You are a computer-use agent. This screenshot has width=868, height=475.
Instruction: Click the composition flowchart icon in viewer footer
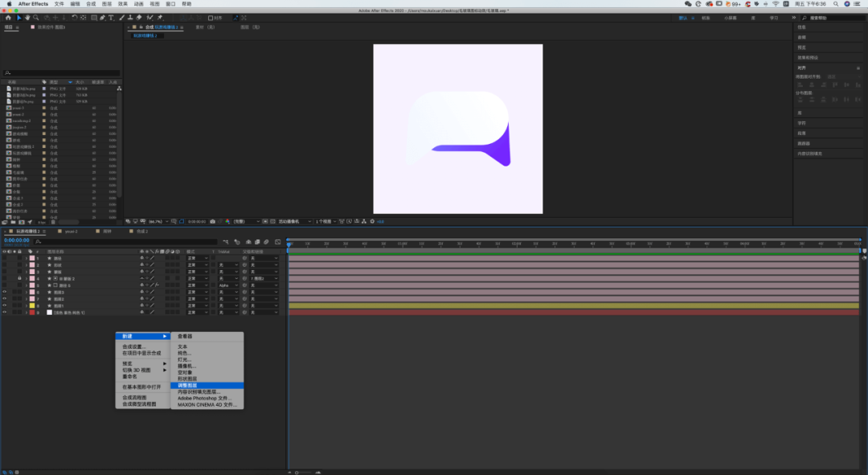click(364, 222)
